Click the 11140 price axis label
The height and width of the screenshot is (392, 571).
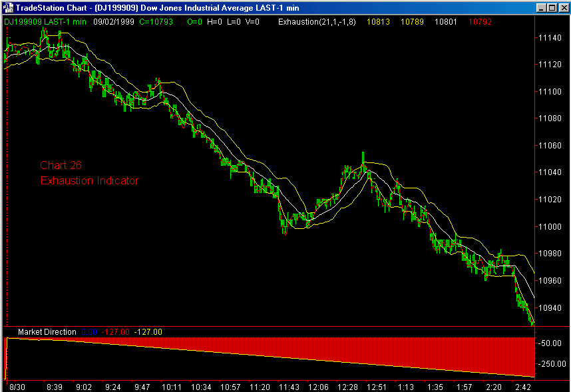[550, 38]
